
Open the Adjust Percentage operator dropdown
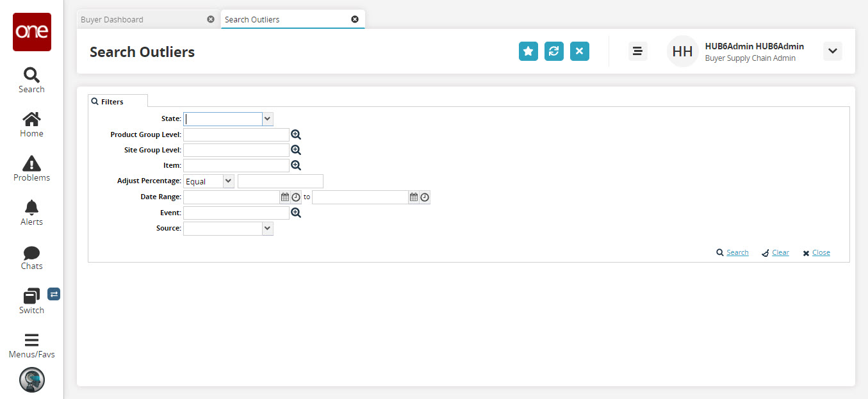pos(228,181)
